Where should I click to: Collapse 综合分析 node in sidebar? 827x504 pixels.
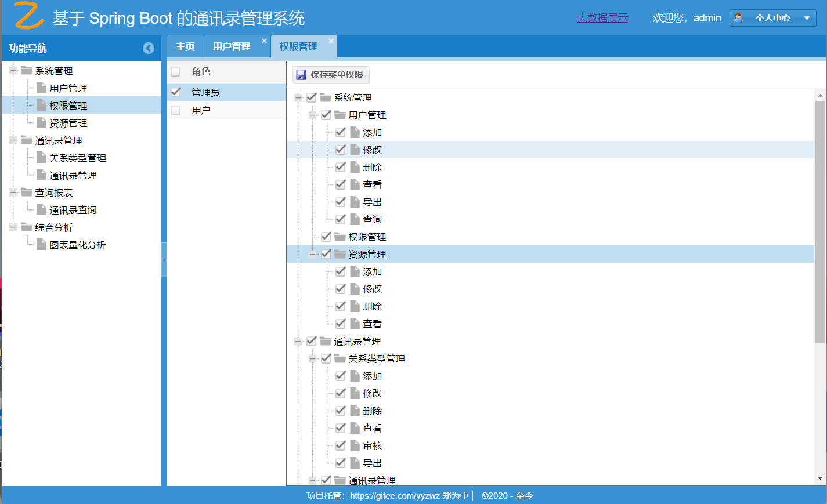(13, 227)
